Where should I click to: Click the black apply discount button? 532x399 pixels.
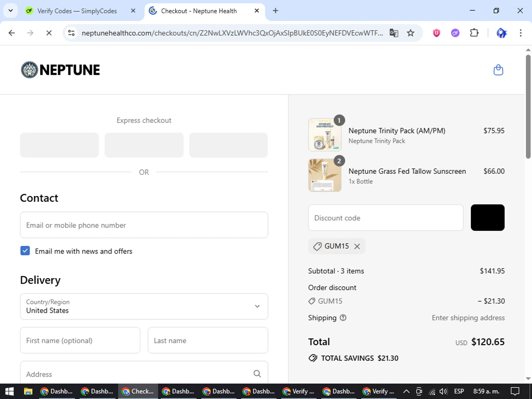(488, 217)
